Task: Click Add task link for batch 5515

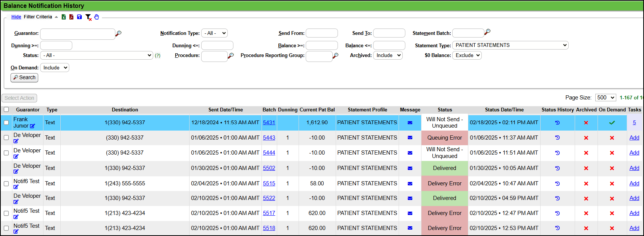Action: click(634, 183)
